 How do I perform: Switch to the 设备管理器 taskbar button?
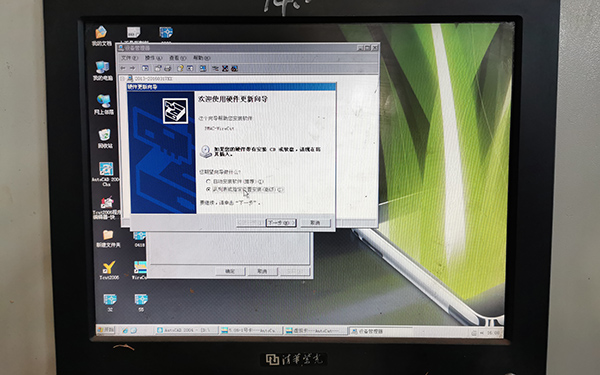(x=380, y=331)
